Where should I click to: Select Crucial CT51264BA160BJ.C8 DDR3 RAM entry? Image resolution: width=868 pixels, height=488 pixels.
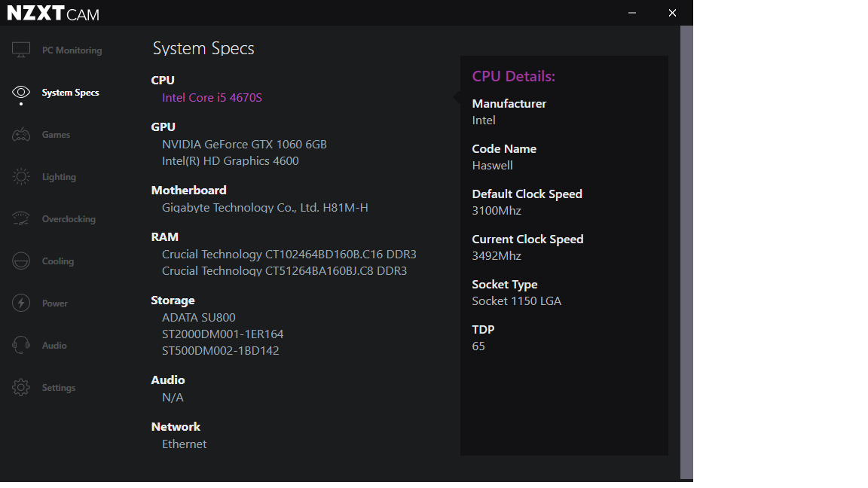click(x=285, y=271)
